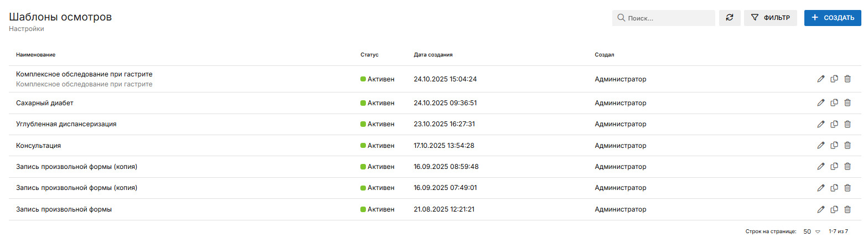Screen dimensions: 868x252
Task: Copy the Консультация template
Action: pos(834,145)
